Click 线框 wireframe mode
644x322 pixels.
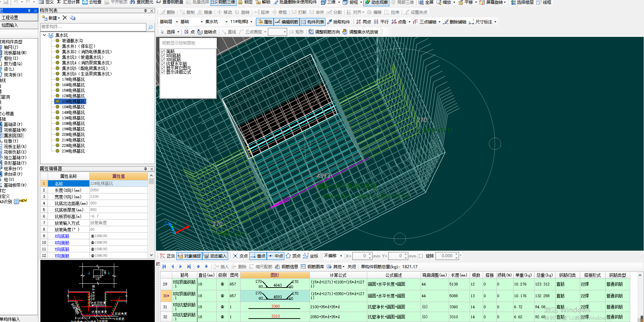pos(544,2)
